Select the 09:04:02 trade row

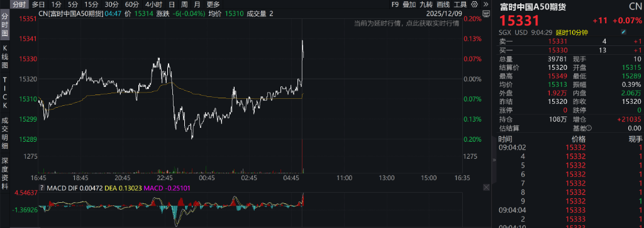pyautogui.click(x=570, y=147)
